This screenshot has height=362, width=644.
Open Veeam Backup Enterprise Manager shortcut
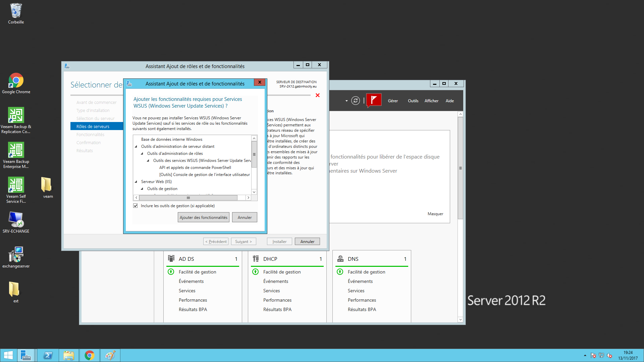[16, 155]
